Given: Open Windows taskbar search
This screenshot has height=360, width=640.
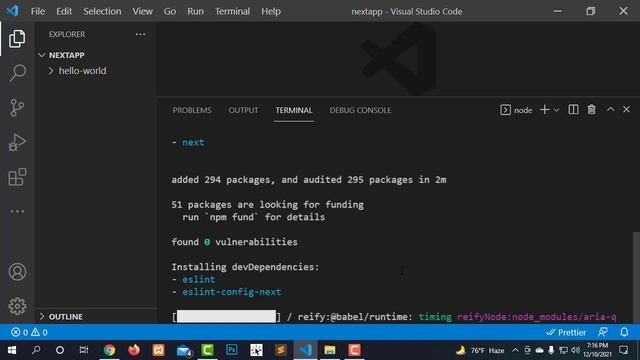Looking at the screenshot, I should pos(36,350).
